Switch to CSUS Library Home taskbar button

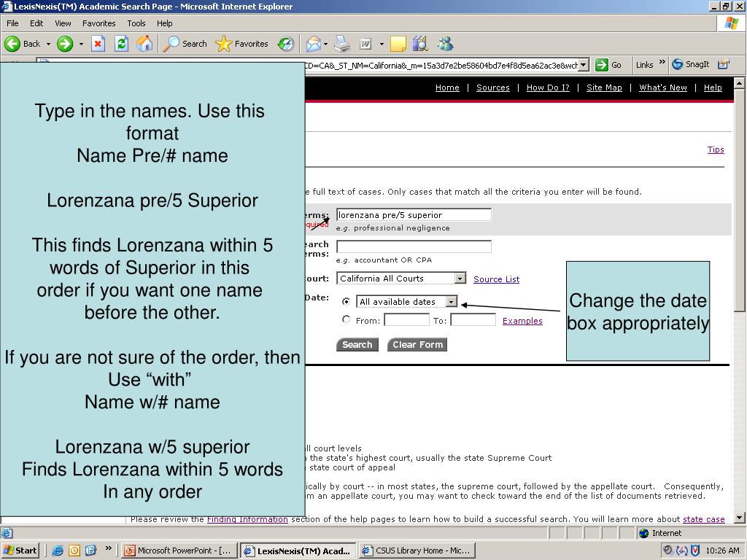[417, 551]
